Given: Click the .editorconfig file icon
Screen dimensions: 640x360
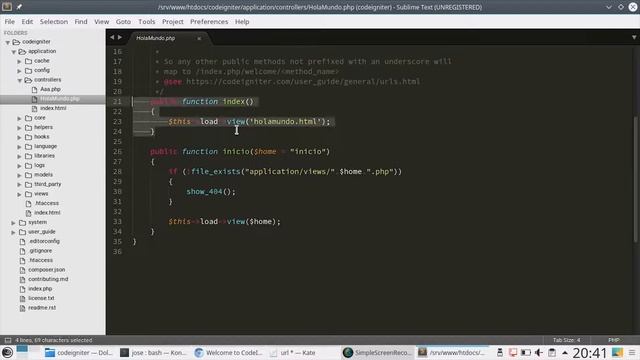Looking at the screenshot, I should tap(22, 242).
